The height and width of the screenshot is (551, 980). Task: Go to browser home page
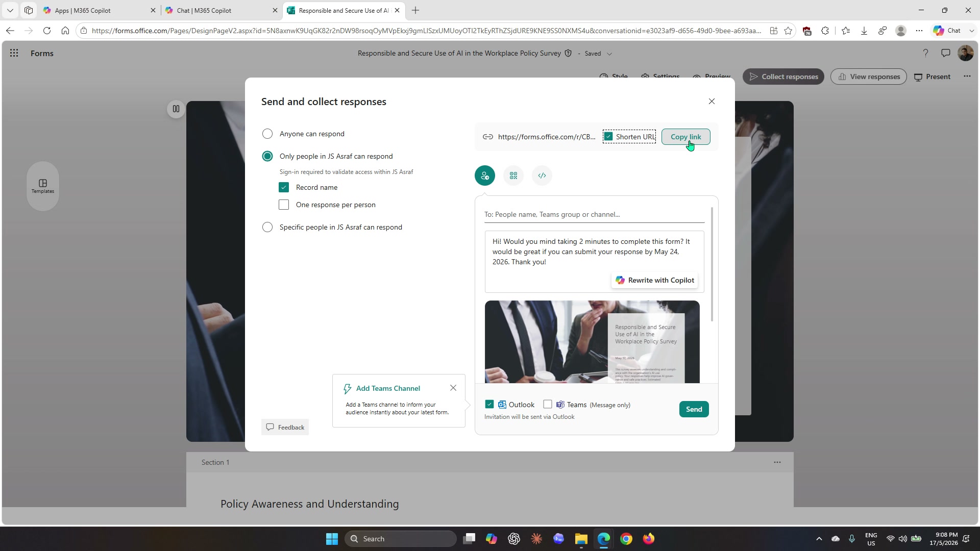65,31
